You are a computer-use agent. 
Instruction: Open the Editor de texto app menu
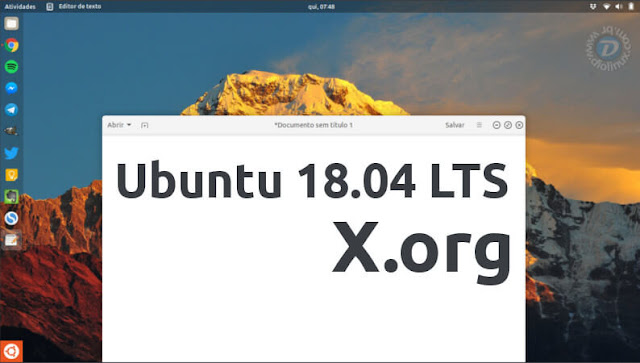[x=74, y=7]
